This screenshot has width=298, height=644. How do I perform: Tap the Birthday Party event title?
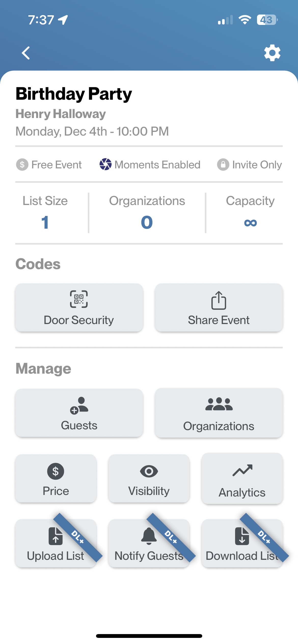(74, 94)
